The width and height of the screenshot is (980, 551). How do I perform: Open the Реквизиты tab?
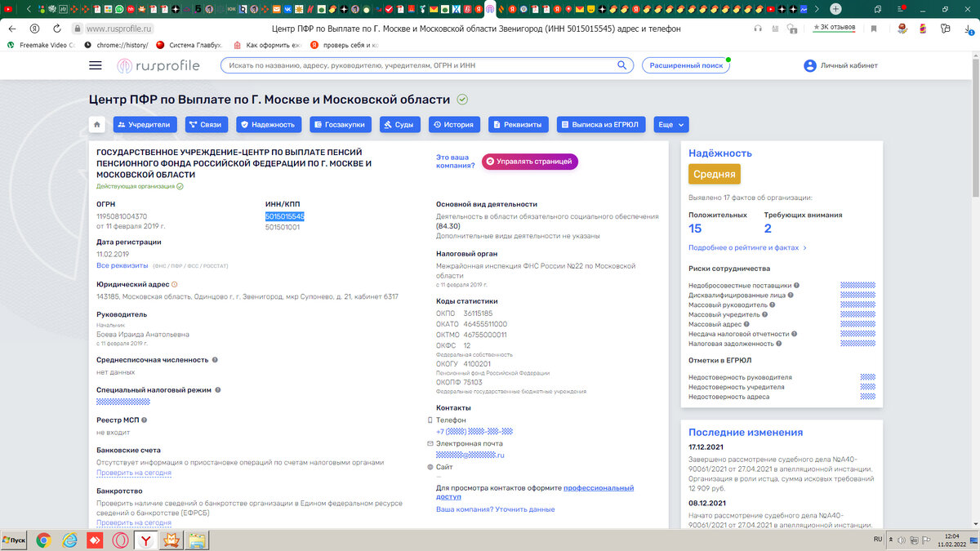518,125
